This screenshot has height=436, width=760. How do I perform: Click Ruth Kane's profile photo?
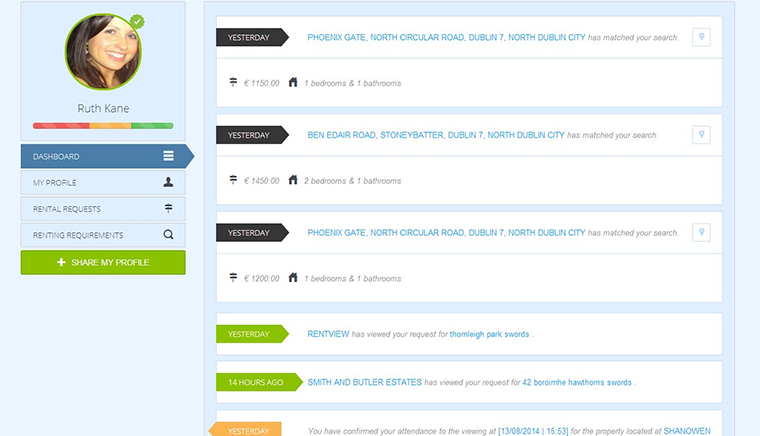pos(103,52)
